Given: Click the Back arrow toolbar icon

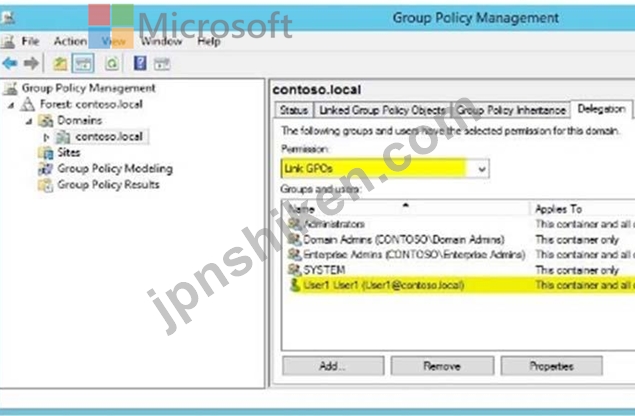Looking at the screenshot, I should [9, 63].
